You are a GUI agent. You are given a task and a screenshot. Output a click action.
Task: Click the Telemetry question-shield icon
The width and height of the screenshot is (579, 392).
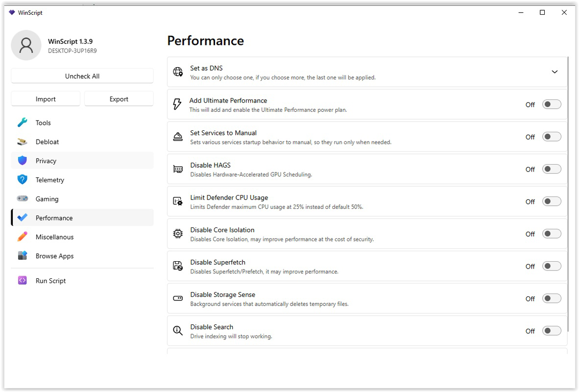[x=22, y=179]
